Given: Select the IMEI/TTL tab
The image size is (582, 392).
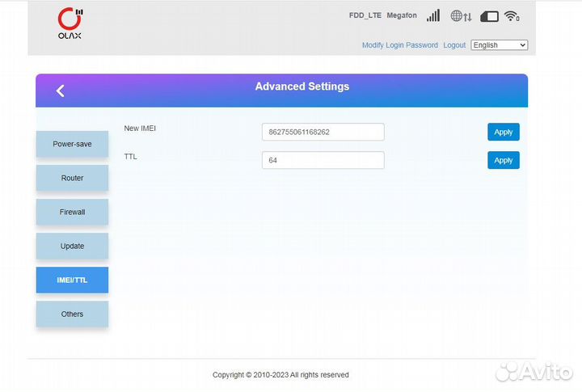Looking at the screenshot, I should (72, 280).
